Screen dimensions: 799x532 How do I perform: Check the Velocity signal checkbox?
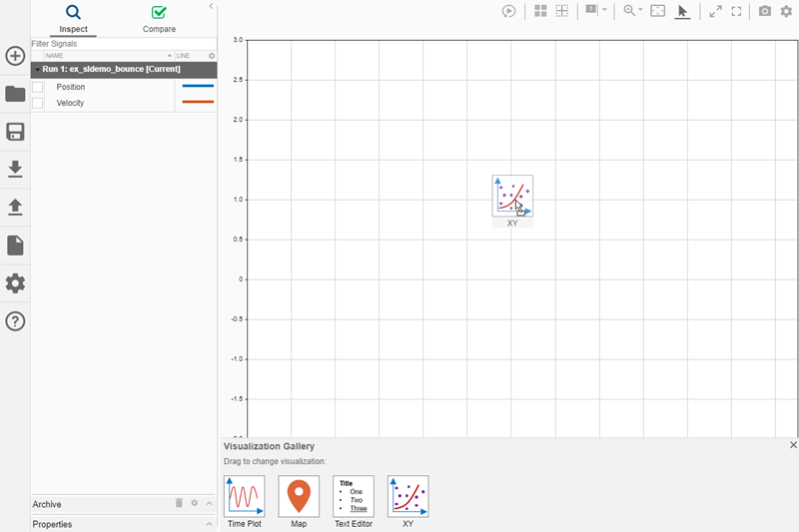pos(37,103)
